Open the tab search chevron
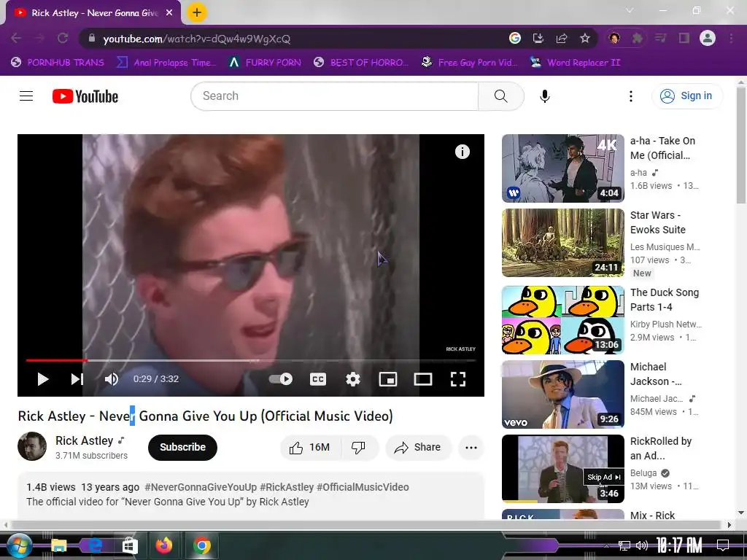Viewport: 747px width, 560px height. click(630, 10)
